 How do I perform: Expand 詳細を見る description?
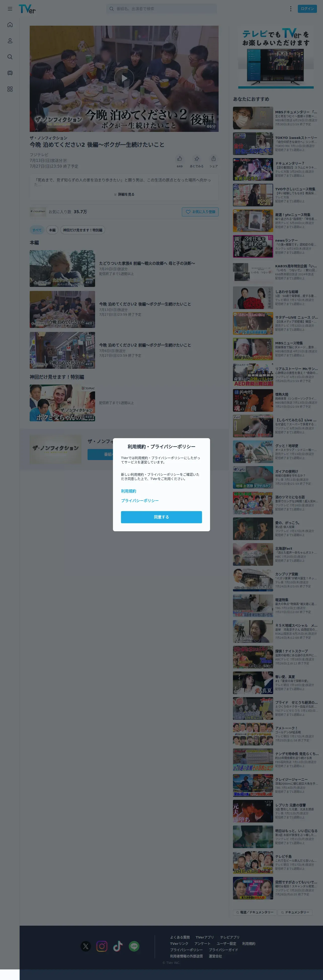click(124, 194)
